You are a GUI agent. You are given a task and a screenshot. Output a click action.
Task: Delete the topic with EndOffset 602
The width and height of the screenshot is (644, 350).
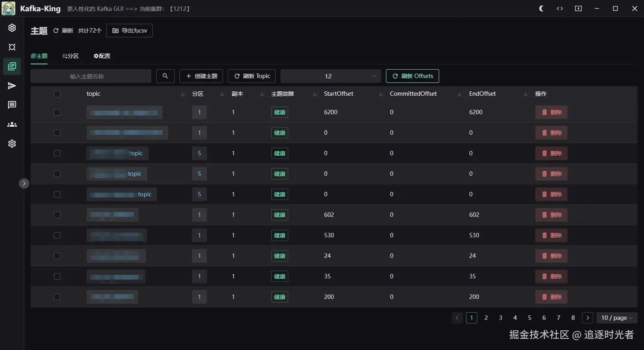click(x=551, y=215)
